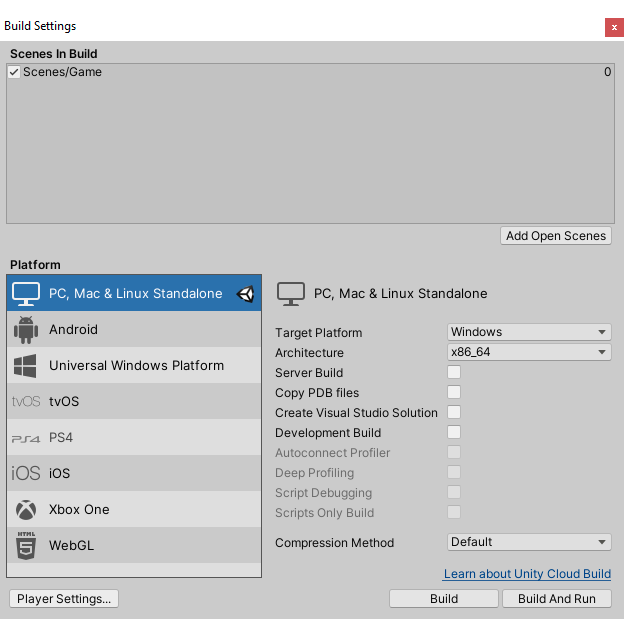Click the iOS platform icon
The width and height of the screenshot is (624, 621).
tap(26, 474)
